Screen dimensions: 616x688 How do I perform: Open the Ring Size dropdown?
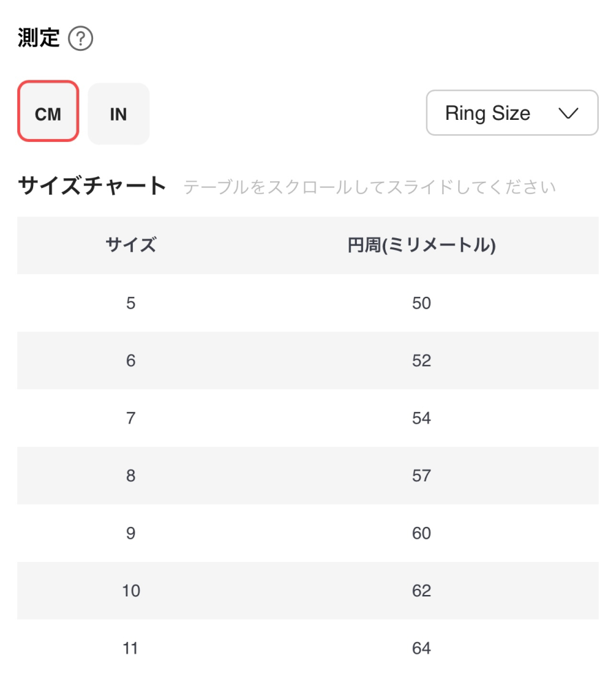(x=512, y=113)
